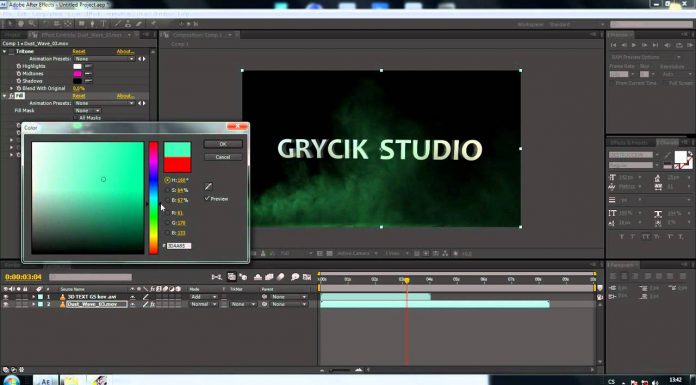
Task: Select the Horizontal Type tool
Action: [x=103, y=24]
